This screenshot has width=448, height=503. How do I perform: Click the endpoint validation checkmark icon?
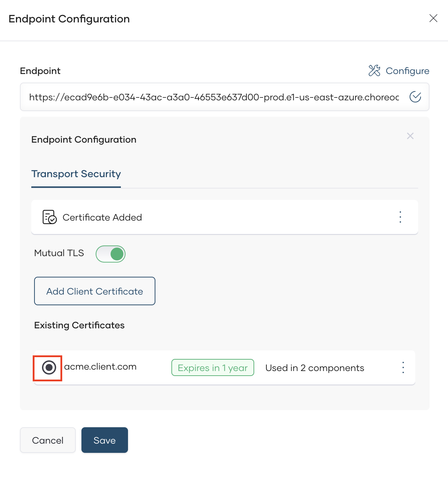coord(415,97)
